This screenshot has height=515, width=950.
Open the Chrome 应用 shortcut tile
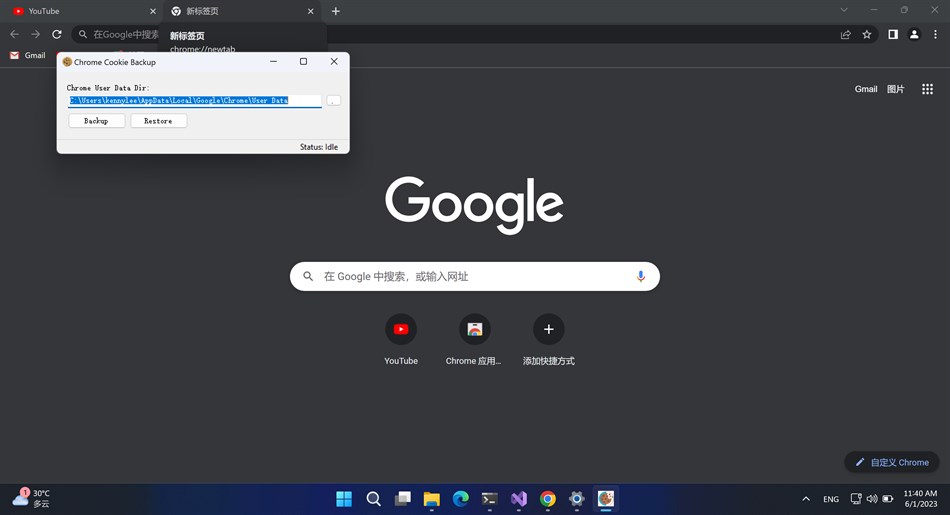[x=474, y=339]
